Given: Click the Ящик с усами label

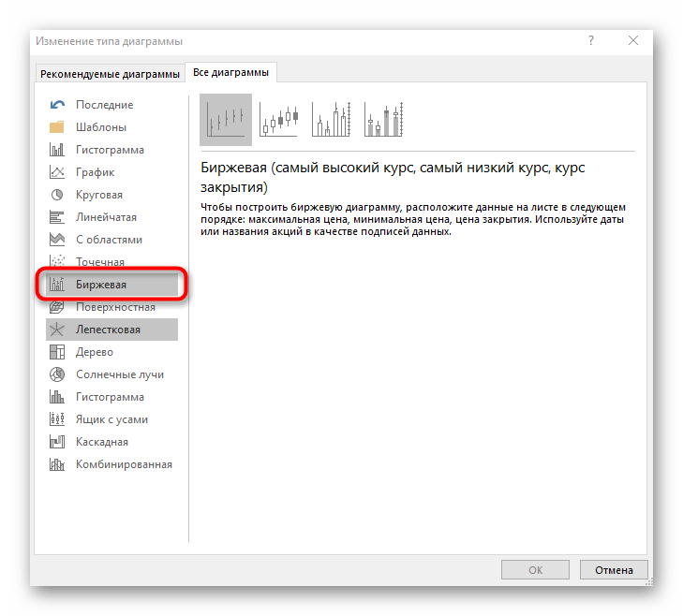Looking at the screenshot, I should (111, 419).
